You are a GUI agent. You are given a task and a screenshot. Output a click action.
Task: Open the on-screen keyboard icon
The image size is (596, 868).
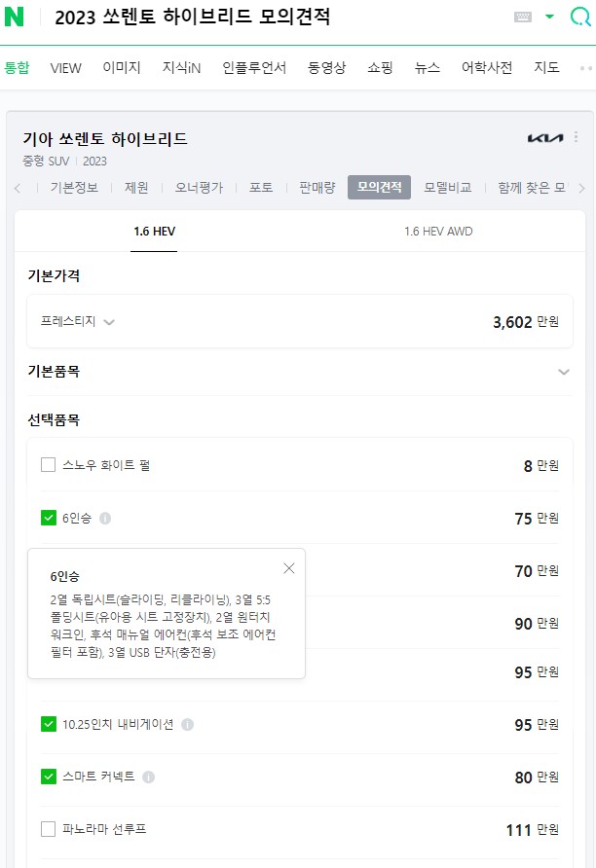(x=523, y=18)
